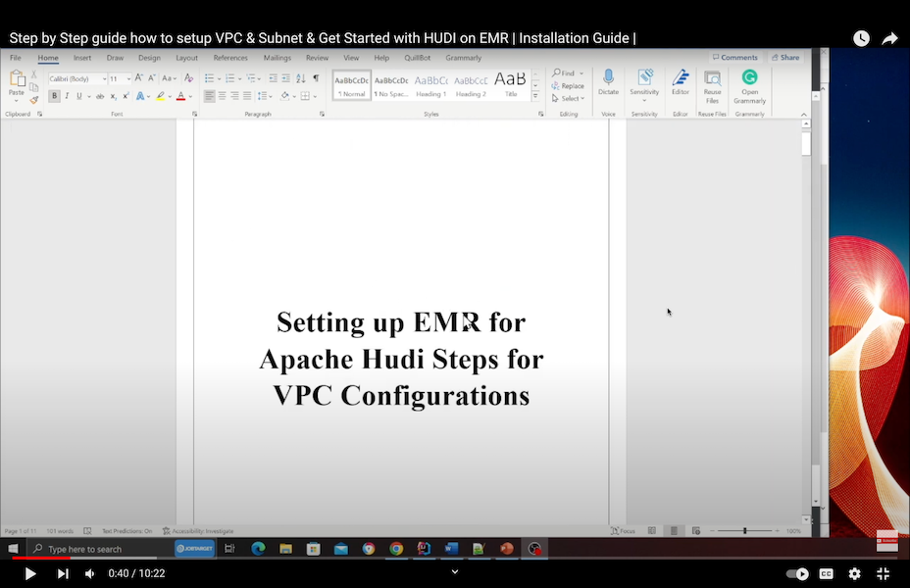Toggle Bold formatting button
Image resolution: width=910 pixels, height=588 pixels.
coord(54,96)
